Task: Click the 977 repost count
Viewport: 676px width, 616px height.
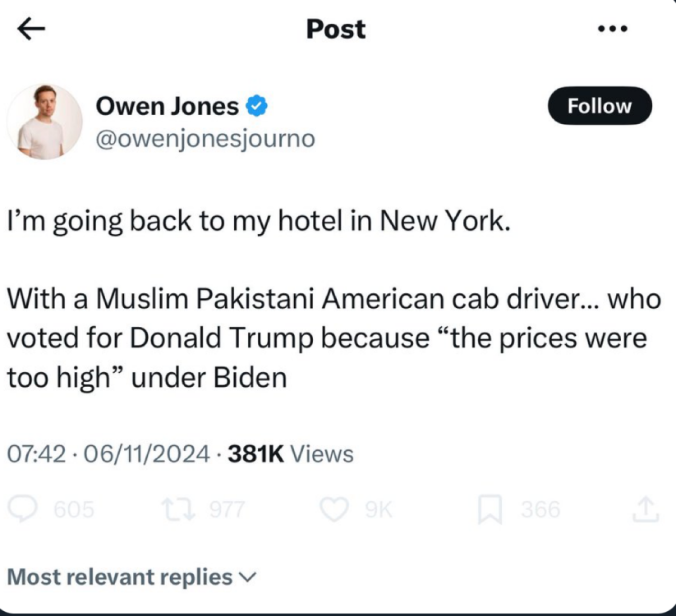Action: [x=227, y=510]
